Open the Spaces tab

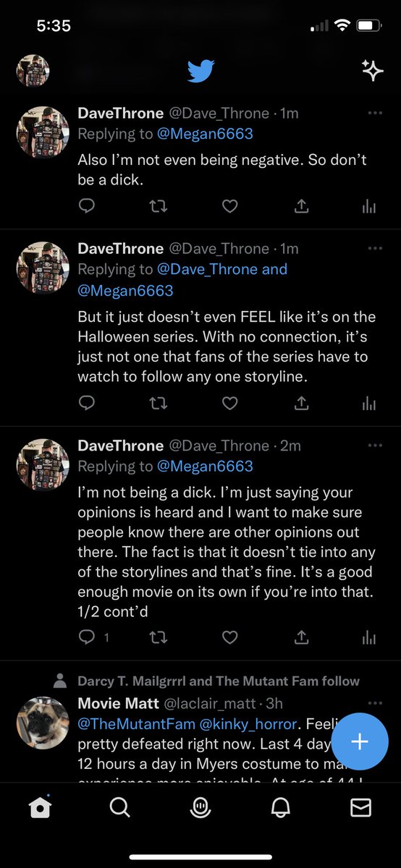point(200,808)
